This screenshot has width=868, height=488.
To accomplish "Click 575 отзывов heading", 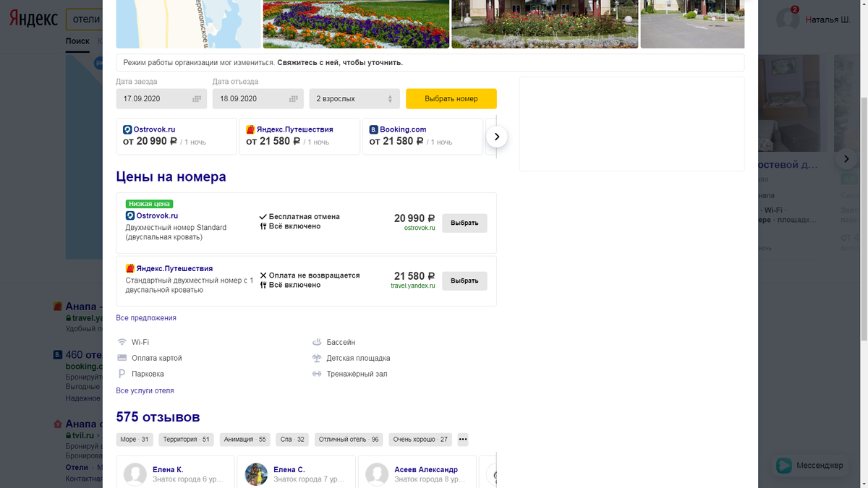I will [158, 417].
